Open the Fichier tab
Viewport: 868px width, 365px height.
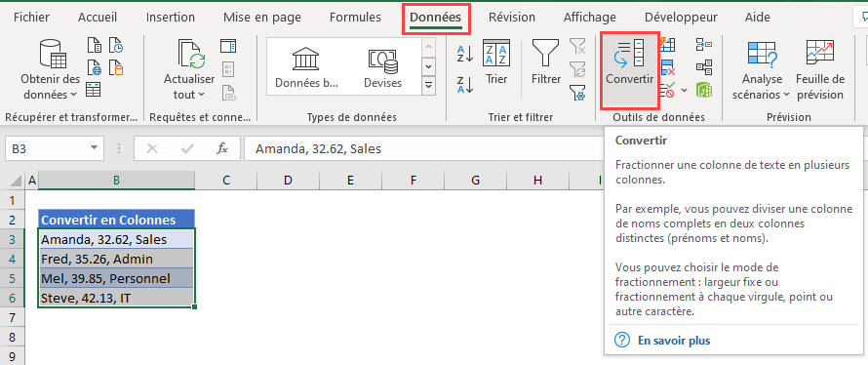point(31,18)
